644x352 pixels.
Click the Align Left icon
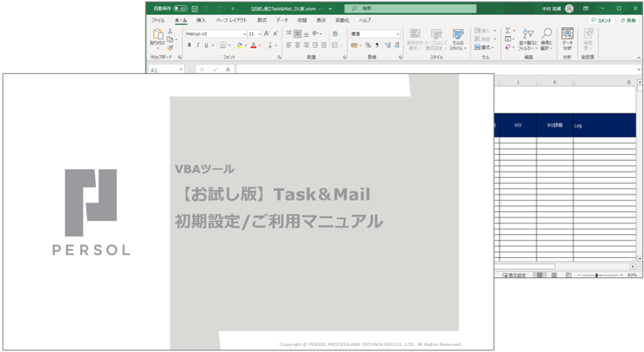point(289,45)
